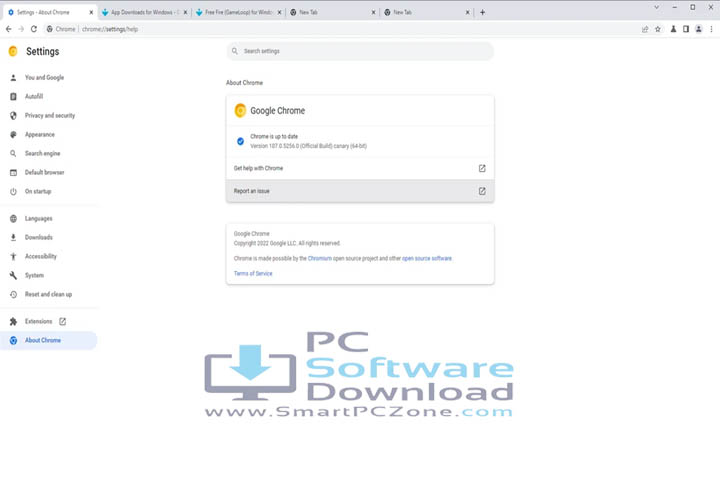Open the open source software link
The image size is (720, 480).
427,259
